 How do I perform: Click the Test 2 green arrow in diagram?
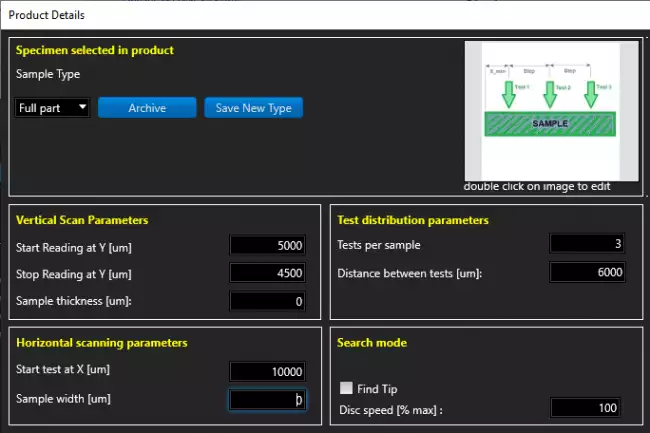[x=549, y=95]
